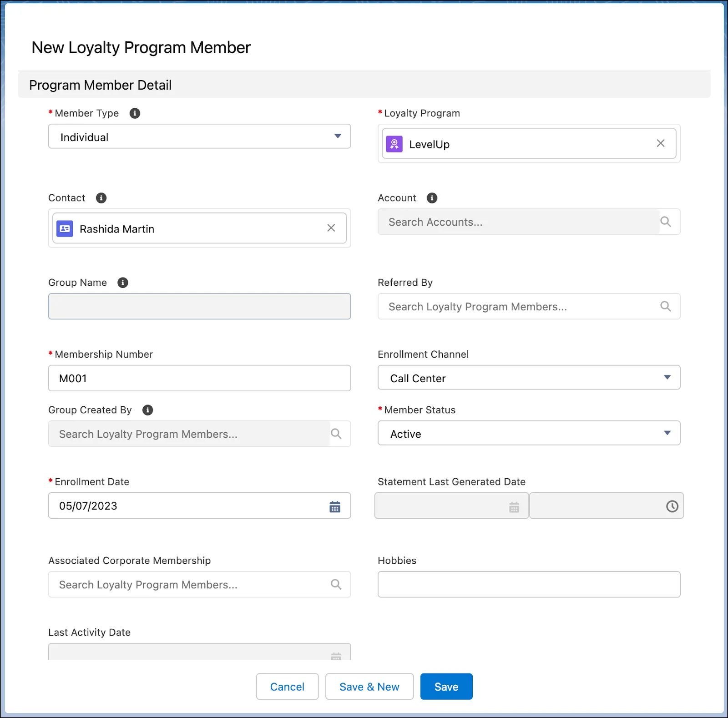728x718 pixels.
Task: Click the Cancel button
Action: (287, 687)
